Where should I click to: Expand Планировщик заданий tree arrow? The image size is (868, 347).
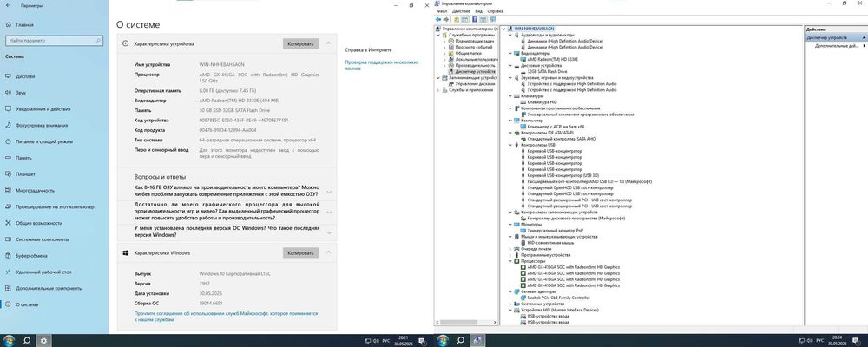coord(444,41)
